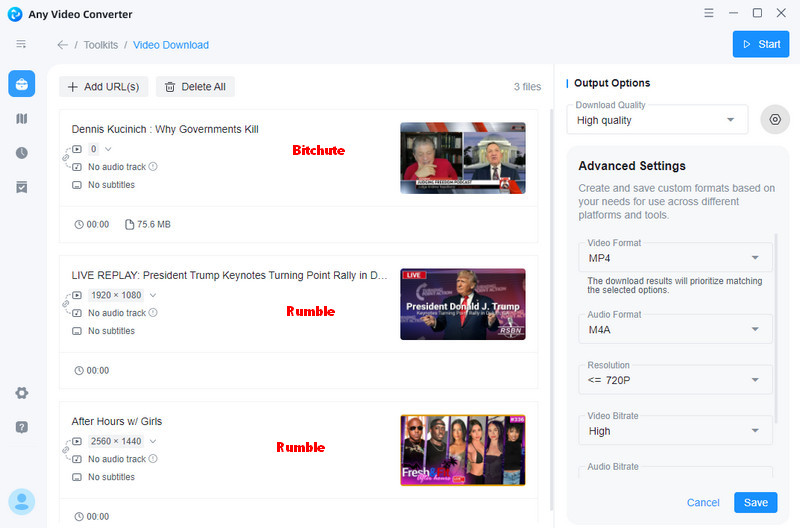
Task: Click the 75.6 MB file size icon
Action: click(130, 224)
